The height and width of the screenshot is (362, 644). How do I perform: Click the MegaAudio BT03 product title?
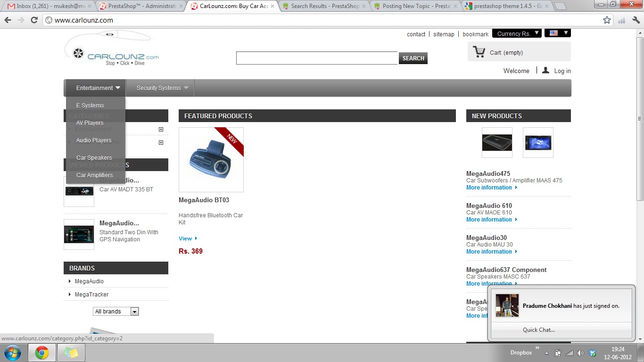point(204,200)
